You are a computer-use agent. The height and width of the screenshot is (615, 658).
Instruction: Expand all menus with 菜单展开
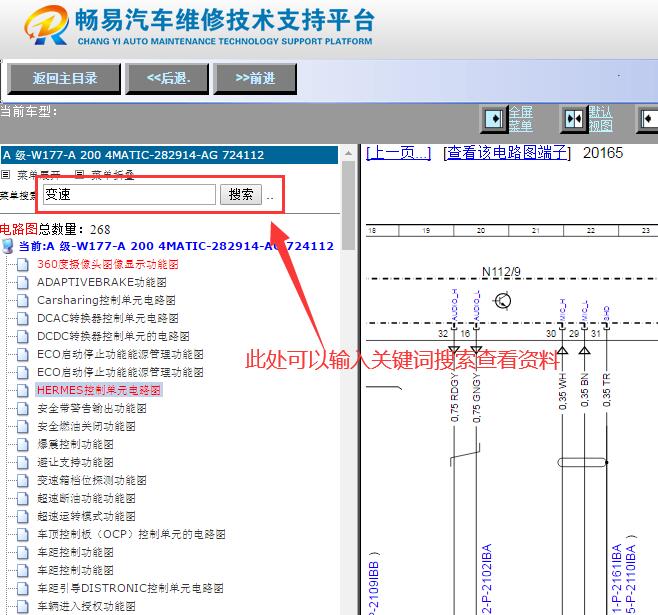coord(39,175)
